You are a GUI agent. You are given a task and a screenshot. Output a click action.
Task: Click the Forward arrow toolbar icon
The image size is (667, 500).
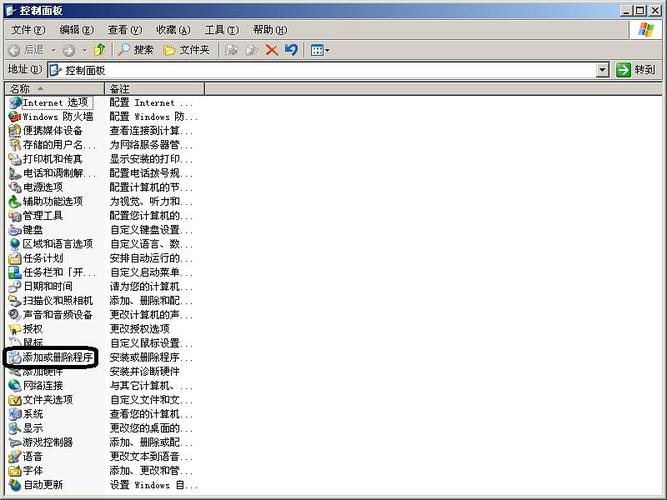click(68, 50)
